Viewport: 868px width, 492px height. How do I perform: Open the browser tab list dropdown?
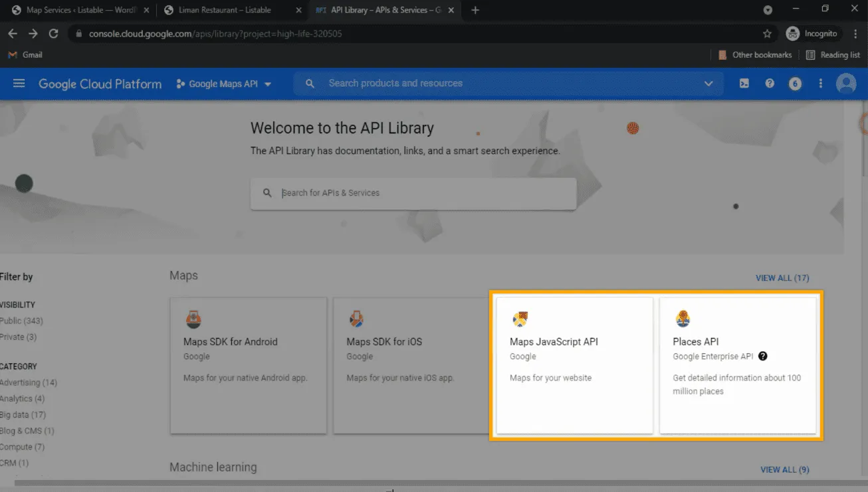(x=768, y=10)
